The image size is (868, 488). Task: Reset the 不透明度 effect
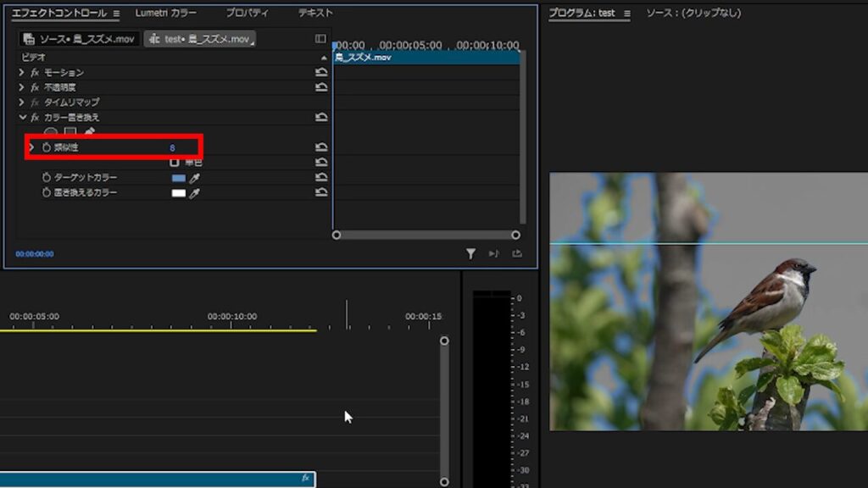point(321,87)
